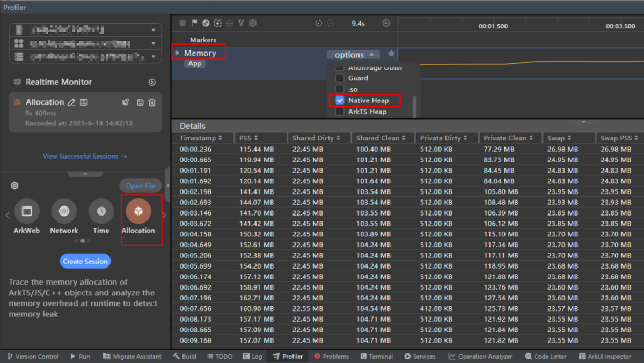The image size is (644, 363).
Task: Pick the Network profiling template
Action: 64,212
